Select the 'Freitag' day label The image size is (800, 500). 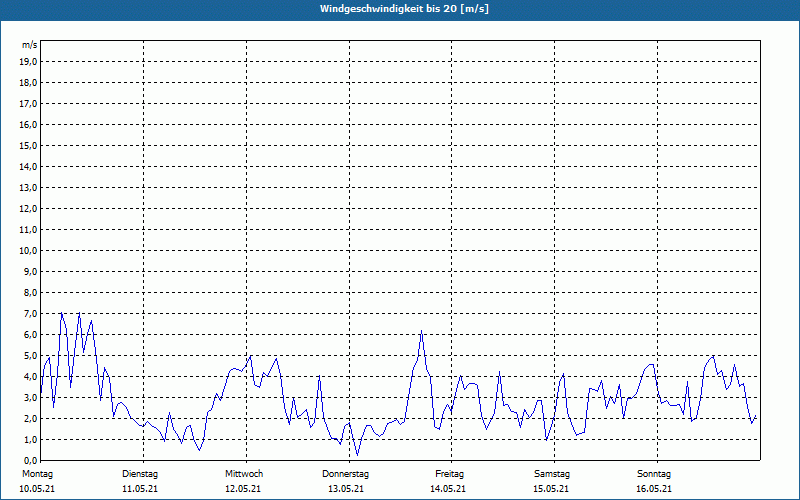449,474
